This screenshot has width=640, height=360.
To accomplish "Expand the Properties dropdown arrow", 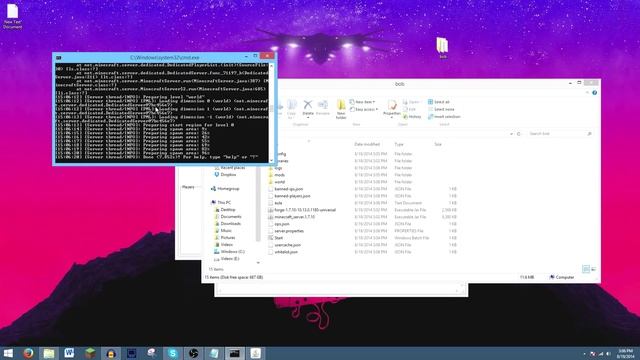I will coord(392,118).
